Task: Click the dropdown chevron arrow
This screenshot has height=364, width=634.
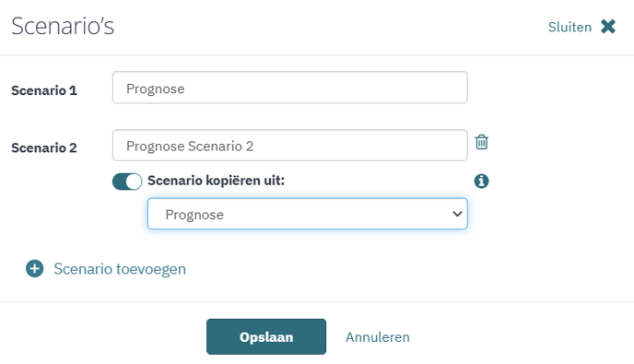Action: click(457, 214)
